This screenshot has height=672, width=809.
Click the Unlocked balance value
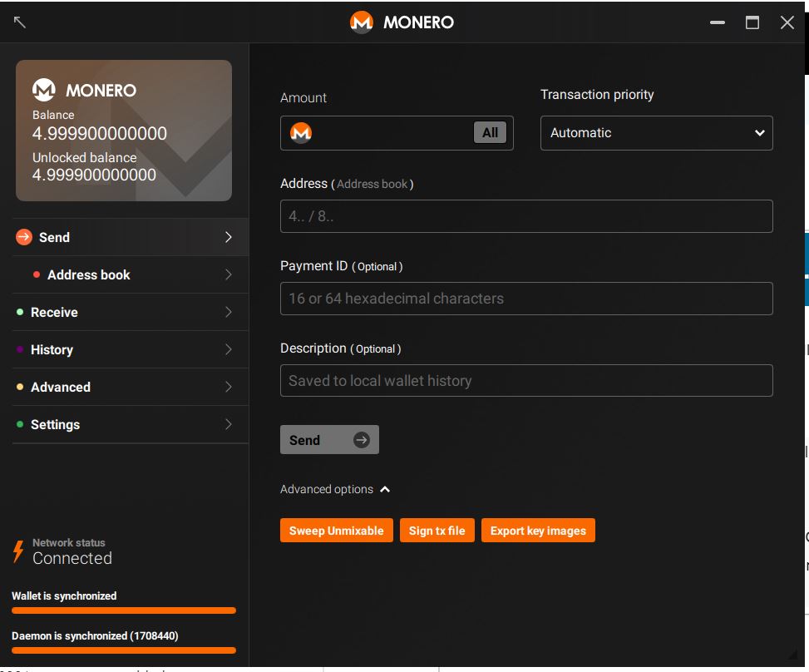click(x=94, y=175)
